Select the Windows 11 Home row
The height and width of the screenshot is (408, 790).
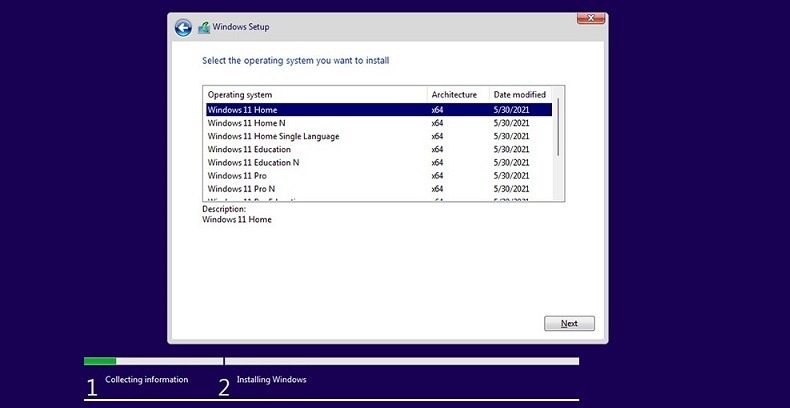pyautogui.click(x=379, y=110)
